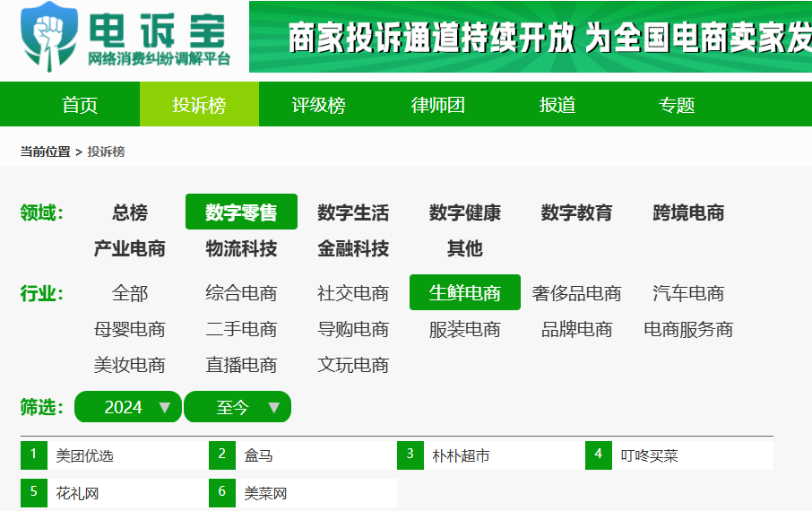The height and width of the screenshot is (511, 812).
Task: Choose 电商服务商 industry
Action: [688, 329]
